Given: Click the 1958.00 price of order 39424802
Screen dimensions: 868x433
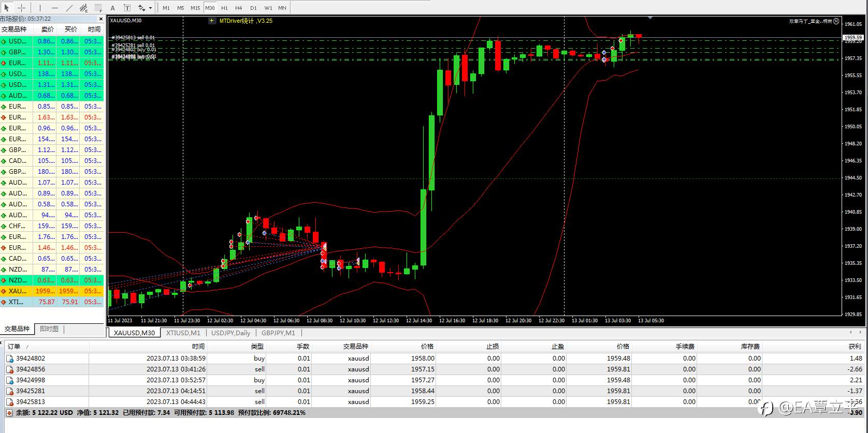Looking at the screenshot, I should coord(423,358).
